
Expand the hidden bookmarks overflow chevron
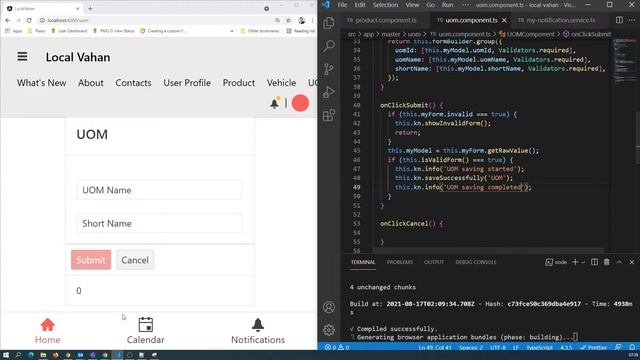click(232, 31)
